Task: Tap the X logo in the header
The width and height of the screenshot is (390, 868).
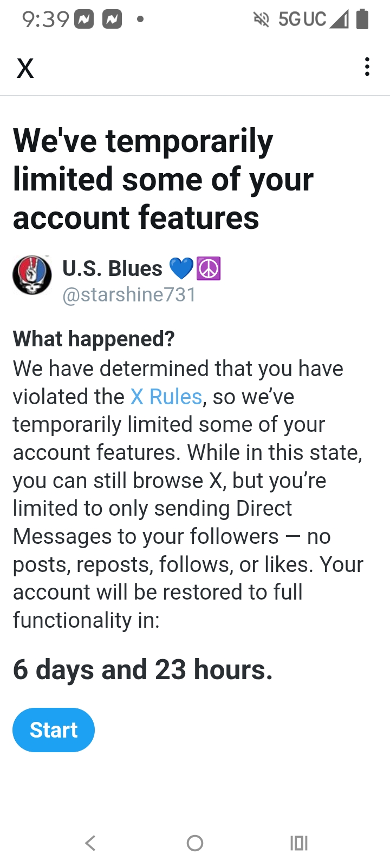Action: (x=25, y=69)
